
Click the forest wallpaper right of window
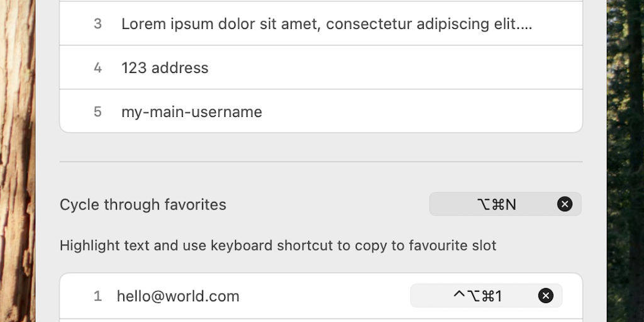point(625,157)
